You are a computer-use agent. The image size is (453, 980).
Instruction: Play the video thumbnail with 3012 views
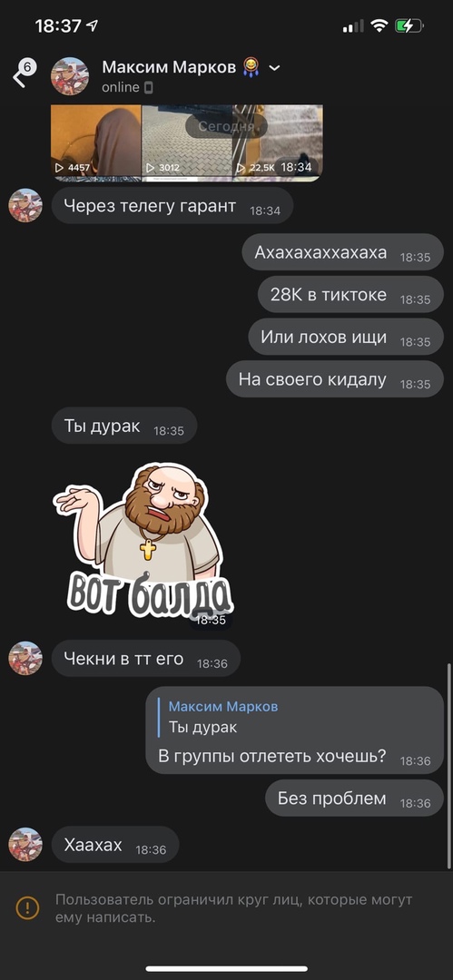pyautogui.click(x=187, y=142)
